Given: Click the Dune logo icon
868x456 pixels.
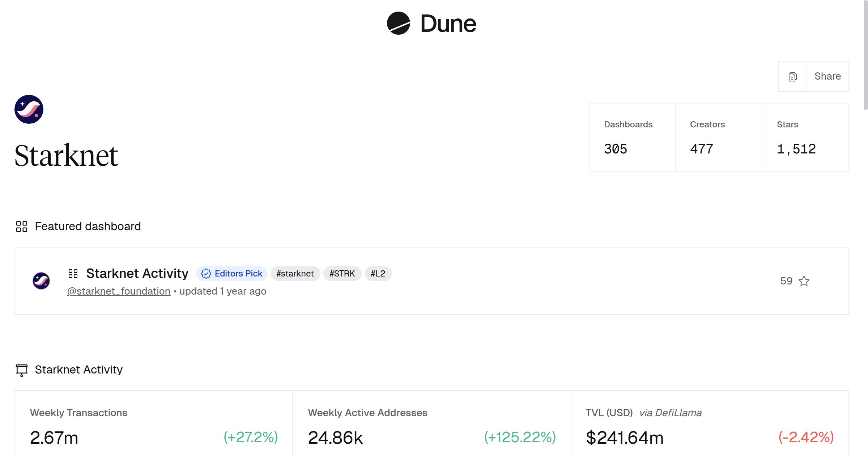Looking at the screenshot, I should click(x=398, y=24).
